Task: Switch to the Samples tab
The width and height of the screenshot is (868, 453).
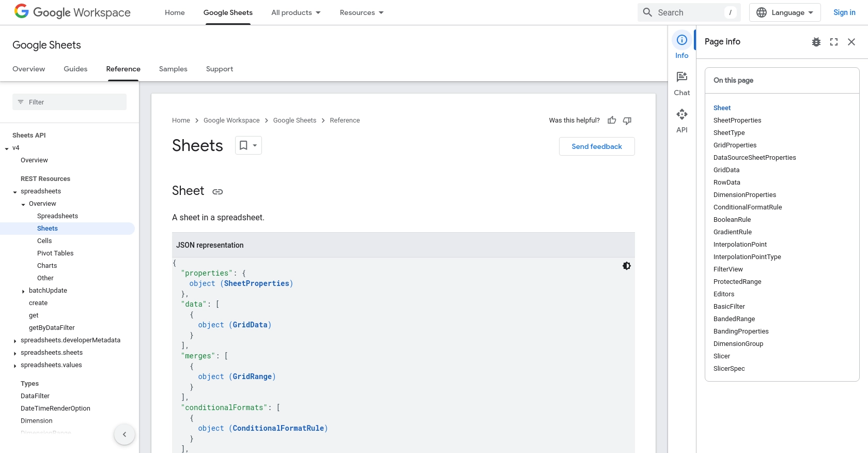Action: pos(173,69)
